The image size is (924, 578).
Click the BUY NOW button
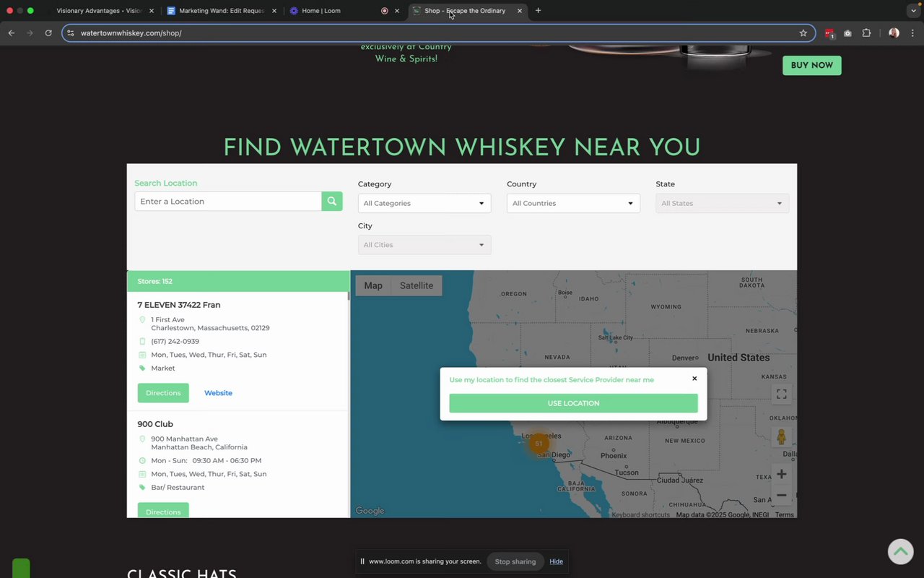812,65
